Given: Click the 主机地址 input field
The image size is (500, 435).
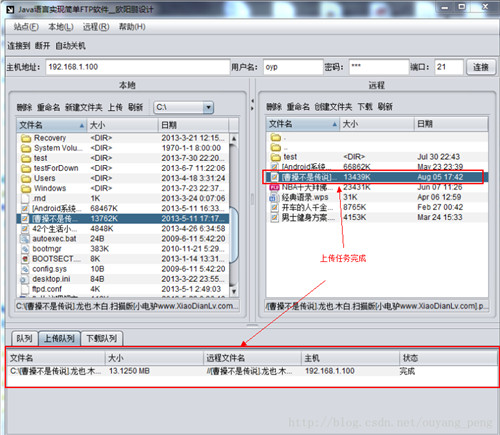Looking at the screenshot, I should click(x=137, y=67).
